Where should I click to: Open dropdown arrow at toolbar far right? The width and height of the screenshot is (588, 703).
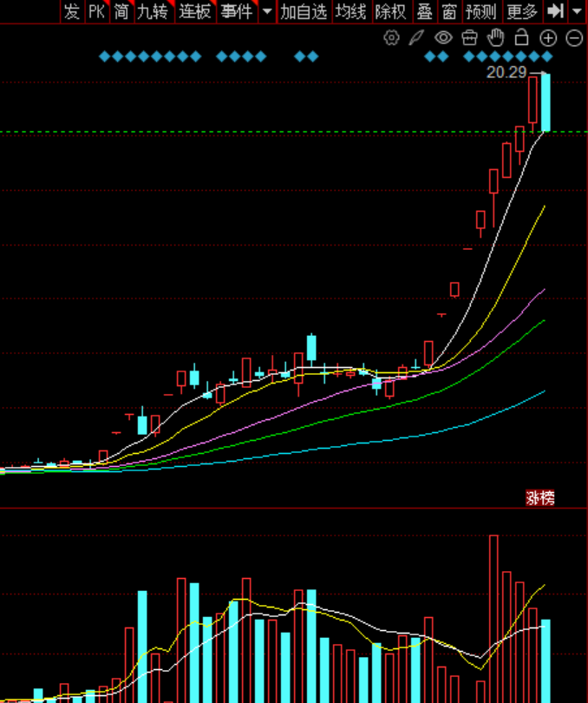[x=578, y=11]
